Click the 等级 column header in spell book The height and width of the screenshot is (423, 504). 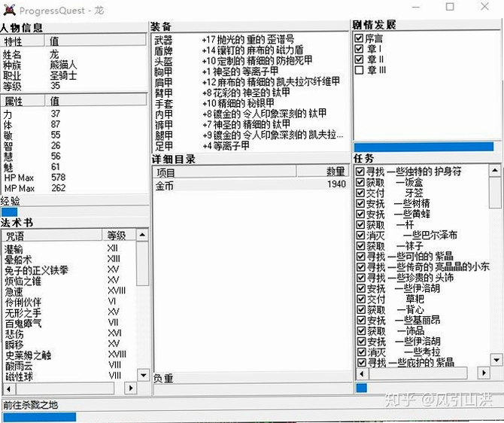(119, 236)
